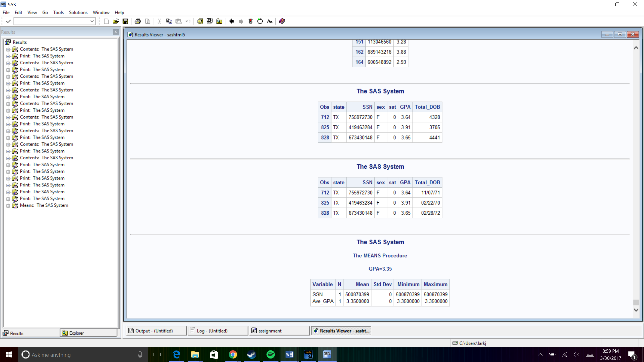This screenshot has height=362, width=644.
Task: Open an existing file from the toolbar
Action: [x=115, y=21]
